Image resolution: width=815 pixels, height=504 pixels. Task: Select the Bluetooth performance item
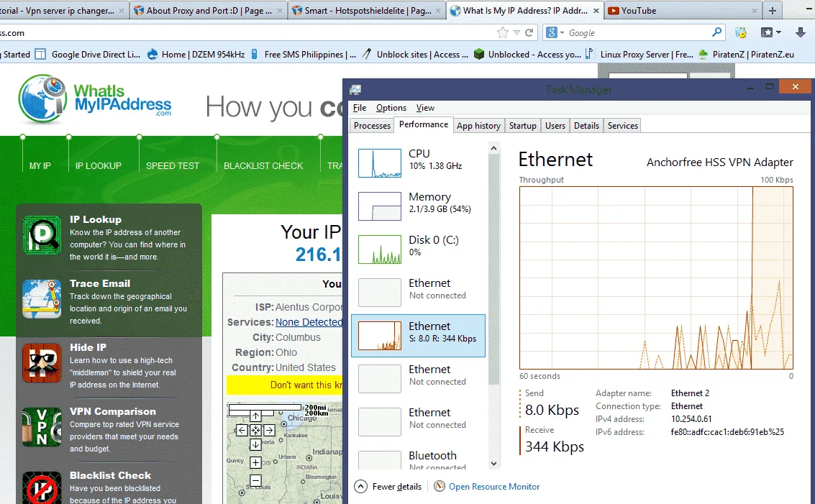point(419,458)
